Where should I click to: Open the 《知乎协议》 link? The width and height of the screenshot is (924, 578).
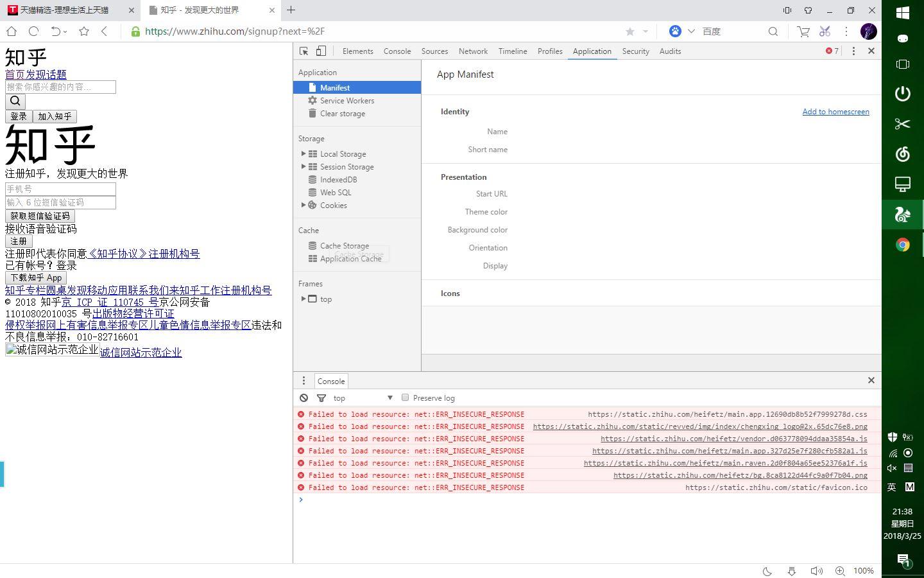(117, 254)
